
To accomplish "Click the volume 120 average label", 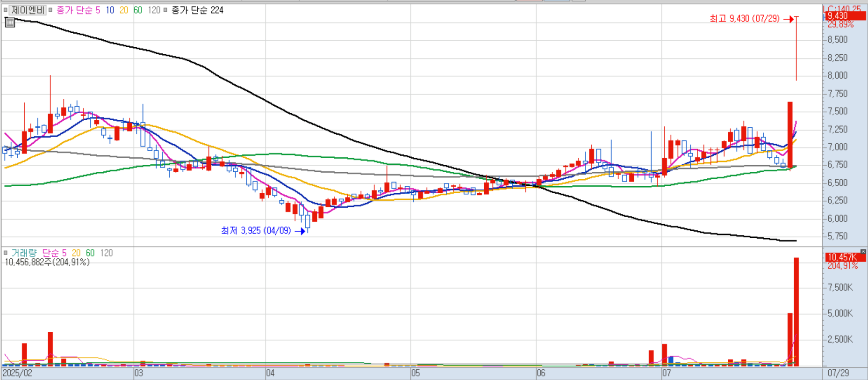I will [107, 253].
